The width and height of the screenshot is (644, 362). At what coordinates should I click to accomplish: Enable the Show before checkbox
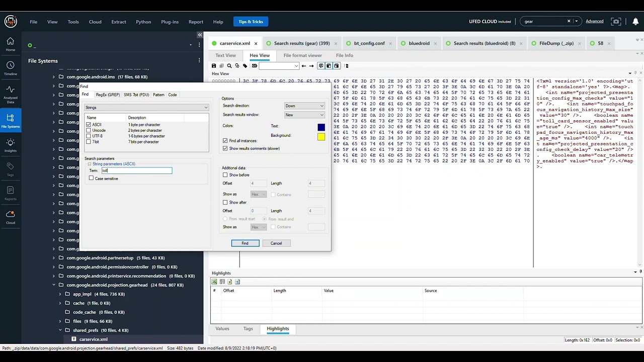pos(225,175)
